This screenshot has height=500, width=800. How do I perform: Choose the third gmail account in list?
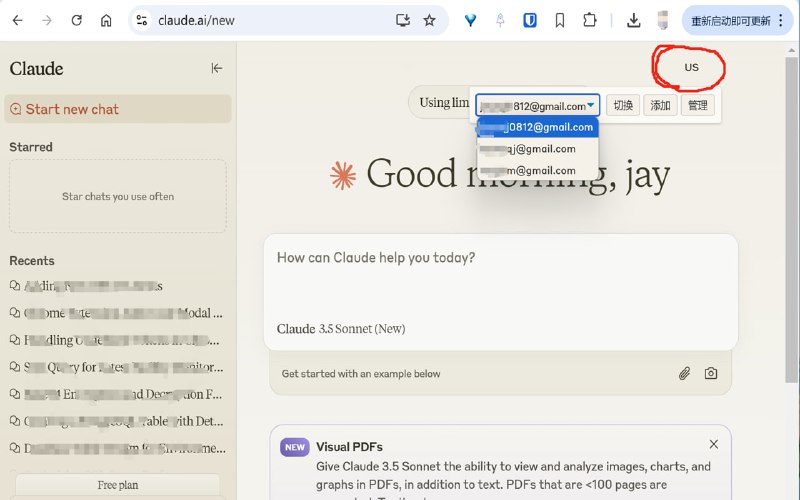[x=538, y=170]
